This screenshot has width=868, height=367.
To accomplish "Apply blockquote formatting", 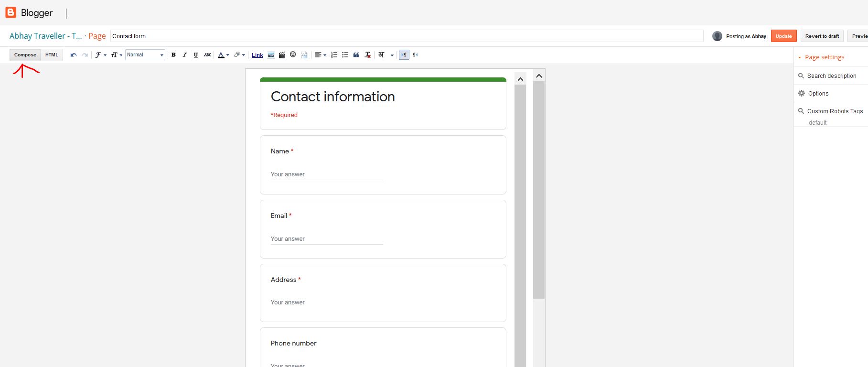I will click(x=356, y=55).
